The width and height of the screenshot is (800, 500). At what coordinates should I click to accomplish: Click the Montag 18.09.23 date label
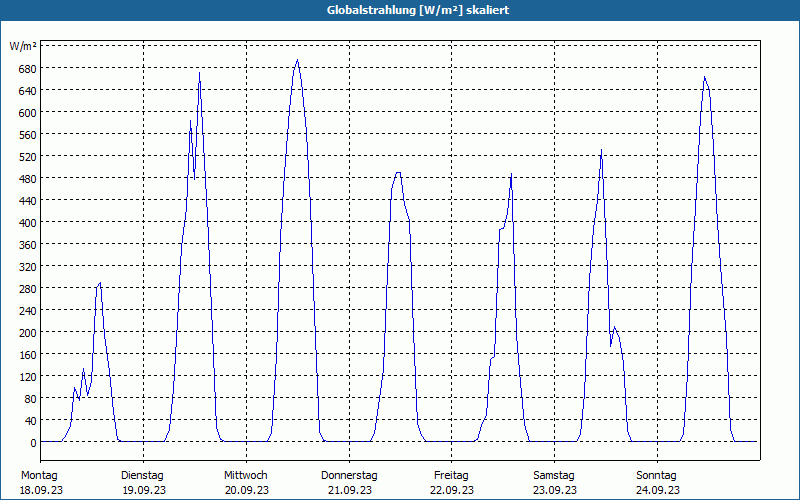(x=41, y=483)
